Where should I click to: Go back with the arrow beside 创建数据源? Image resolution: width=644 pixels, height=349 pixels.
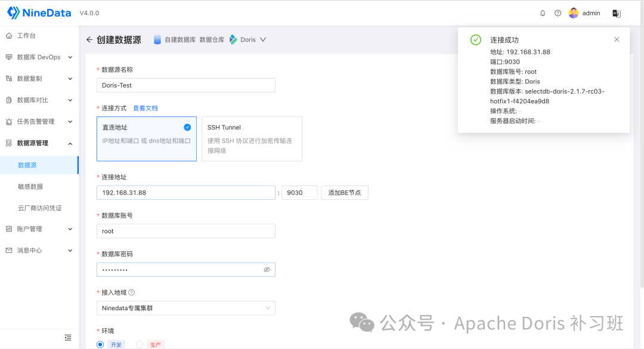pyautogui.click(x=89, y=39)
